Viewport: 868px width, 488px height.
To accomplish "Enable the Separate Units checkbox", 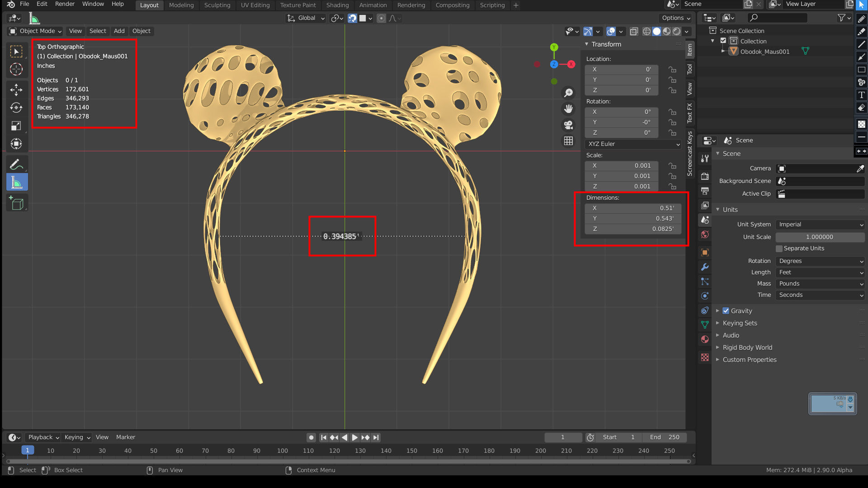I will [779, 249].
